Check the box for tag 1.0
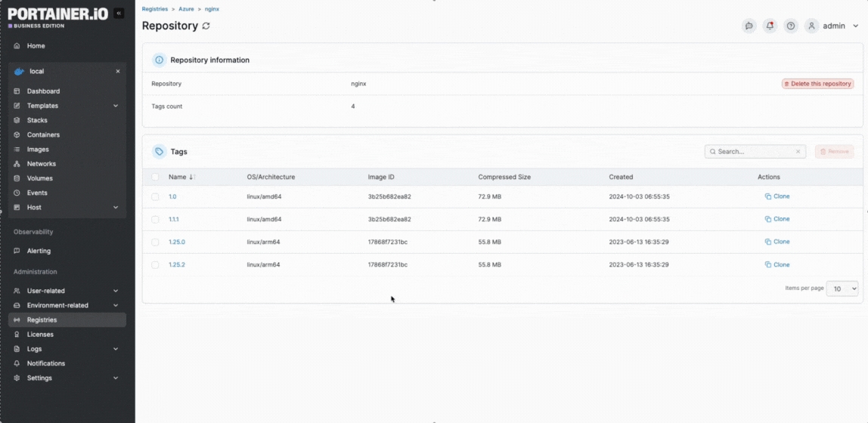 click(x=155, y=196)
